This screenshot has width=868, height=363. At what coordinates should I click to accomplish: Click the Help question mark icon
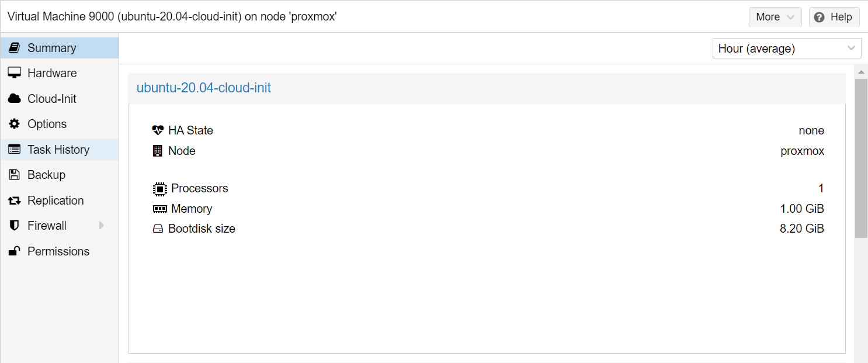pyautogui.click(x=820, y=17)
